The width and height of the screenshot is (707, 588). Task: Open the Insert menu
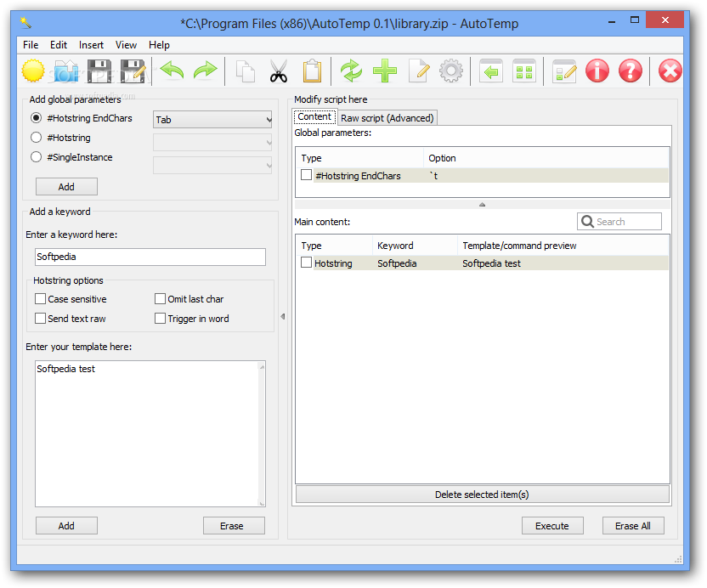[x=91, y=45]
